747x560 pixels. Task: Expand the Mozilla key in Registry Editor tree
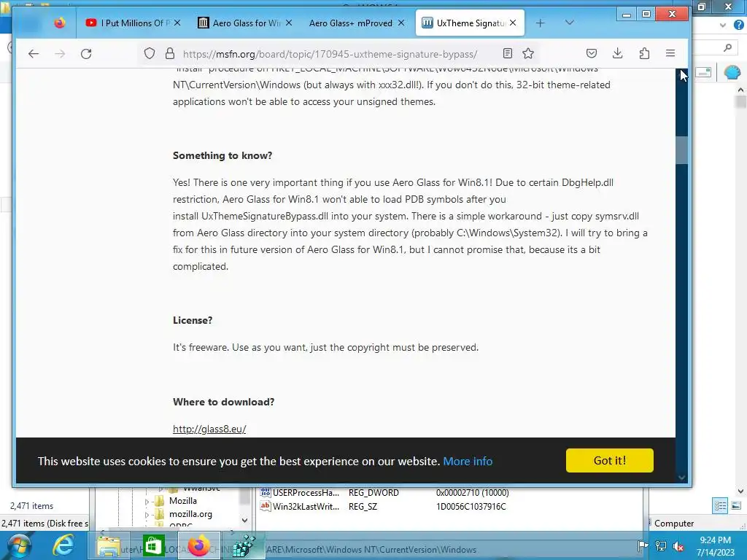pyautogui.click(x=147, y=502)
